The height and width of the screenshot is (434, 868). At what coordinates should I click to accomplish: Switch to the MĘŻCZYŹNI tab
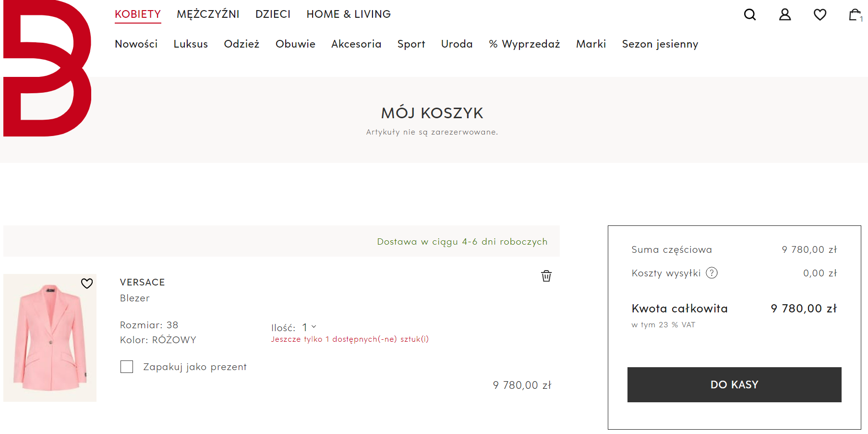[208, 14]
